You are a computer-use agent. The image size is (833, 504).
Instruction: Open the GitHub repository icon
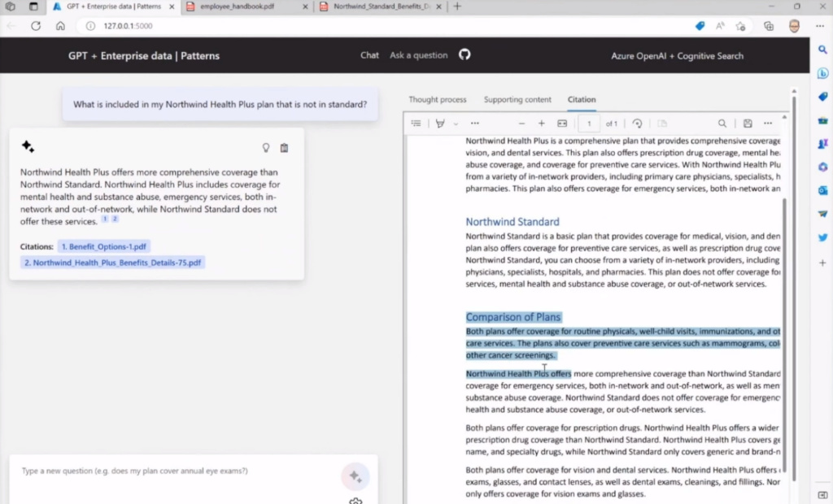pos(464,54)
